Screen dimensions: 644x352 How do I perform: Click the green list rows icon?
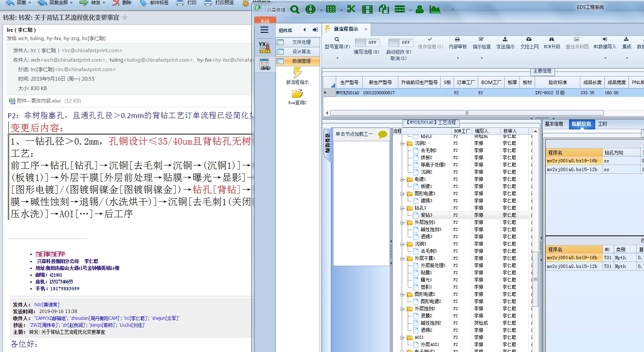tap(400, 9)
